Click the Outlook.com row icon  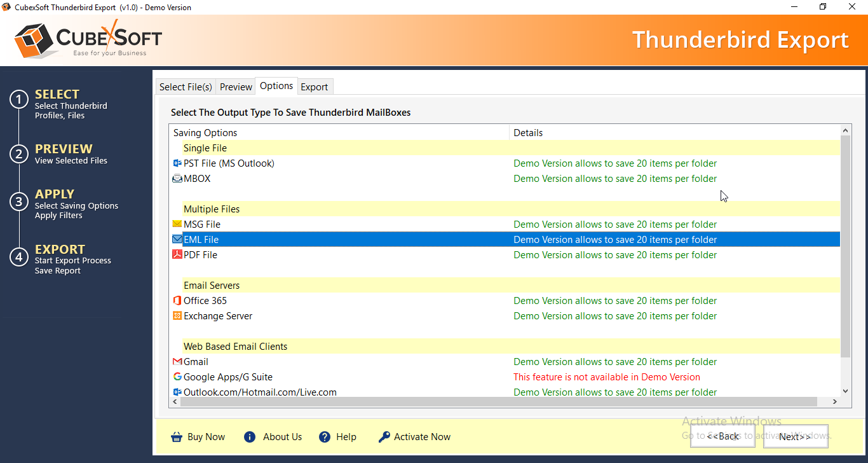(x=177, y=392)
